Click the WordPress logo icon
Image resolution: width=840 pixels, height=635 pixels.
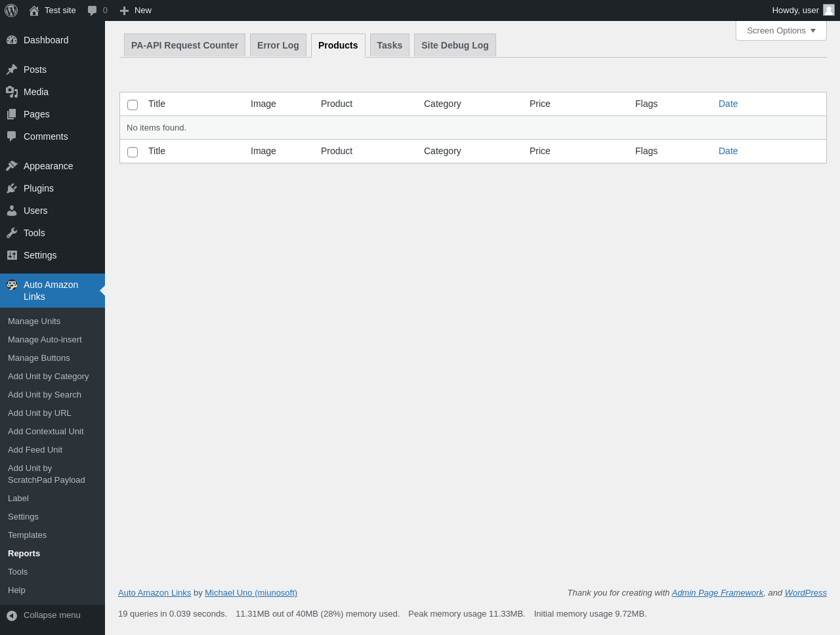tap(11, 10)
